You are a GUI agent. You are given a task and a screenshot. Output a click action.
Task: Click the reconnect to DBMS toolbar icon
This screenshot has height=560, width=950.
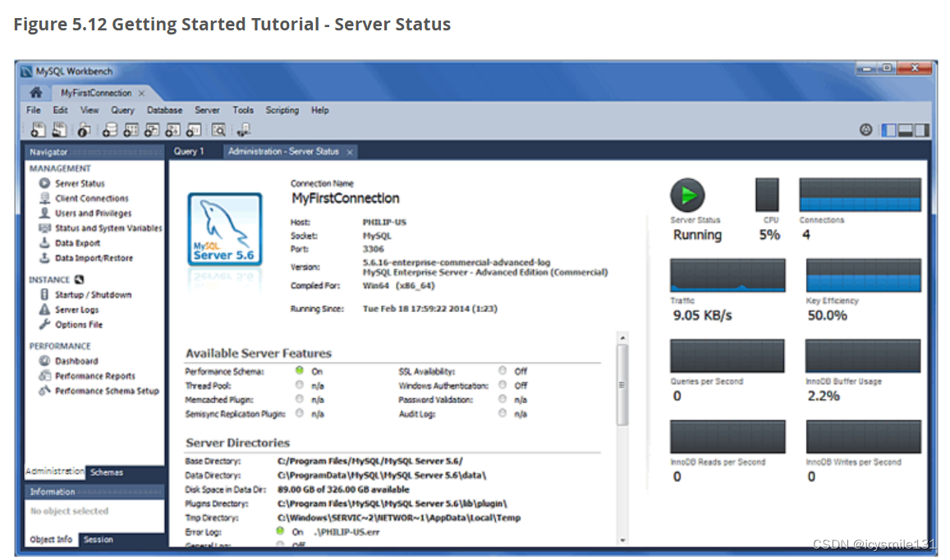(244, 129)
